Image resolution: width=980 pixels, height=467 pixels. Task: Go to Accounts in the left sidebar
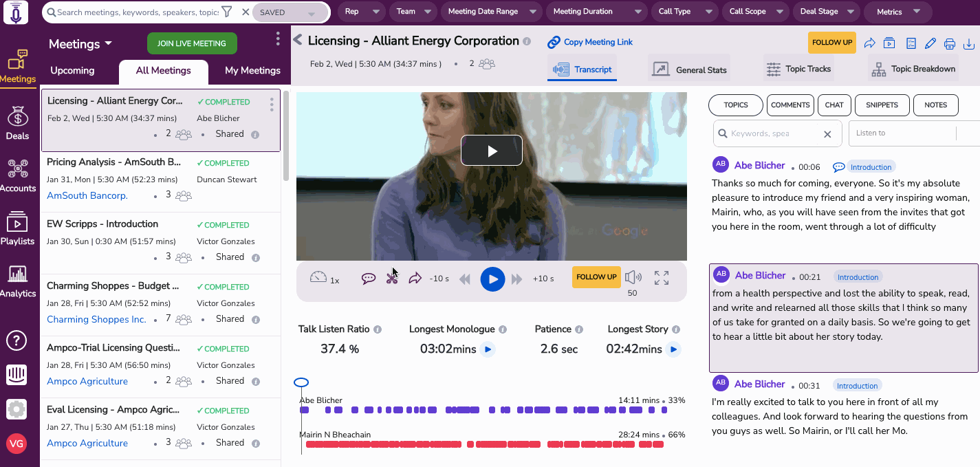pos(17,175)
